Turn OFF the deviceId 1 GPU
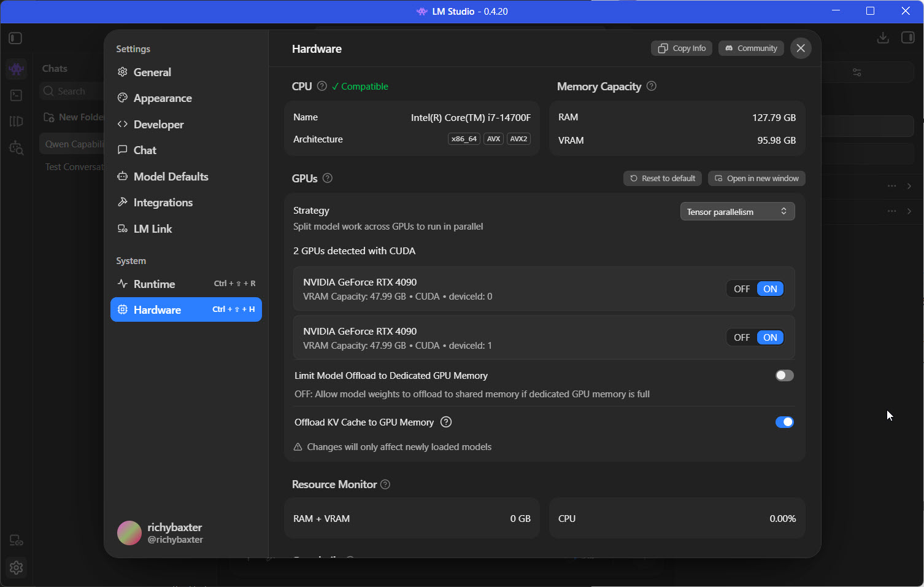 742,338
